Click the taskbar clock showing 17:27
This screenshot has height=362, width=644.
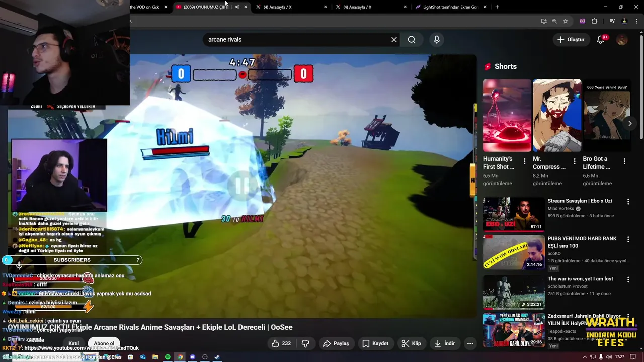[x=619, y=357]
